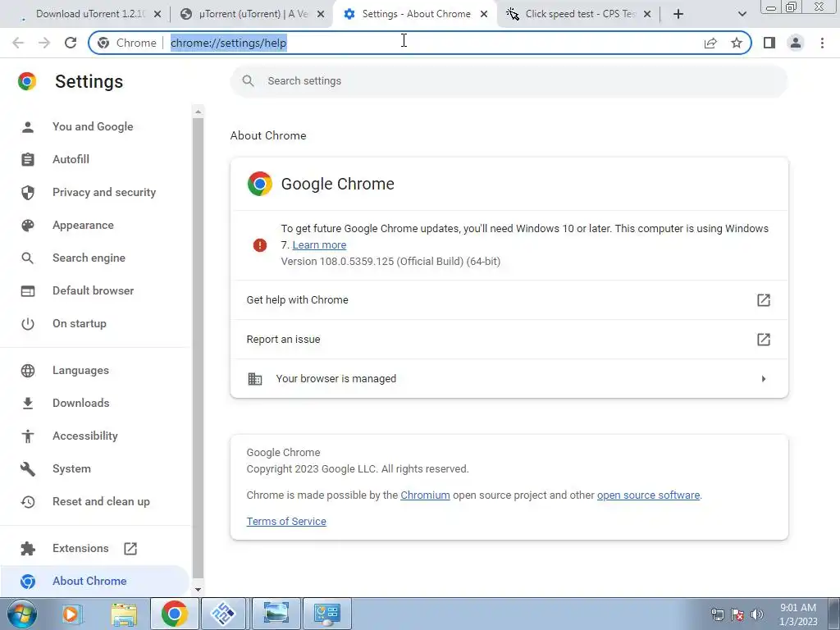This screenshot has height=630, width=840.
Task: Click the Accessibility figure icon
Action: coord(27,436)
